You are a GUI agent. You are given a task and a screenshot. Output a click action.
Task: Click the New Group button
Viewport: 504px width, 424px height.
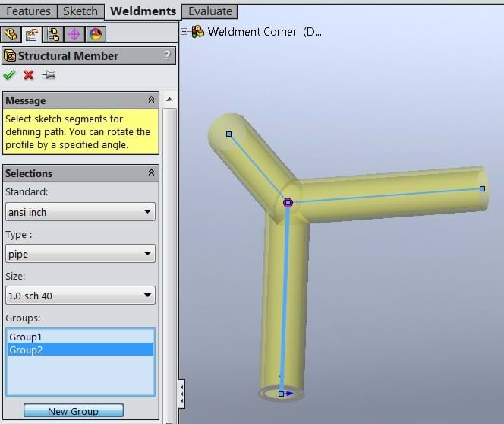pos(73,411)
